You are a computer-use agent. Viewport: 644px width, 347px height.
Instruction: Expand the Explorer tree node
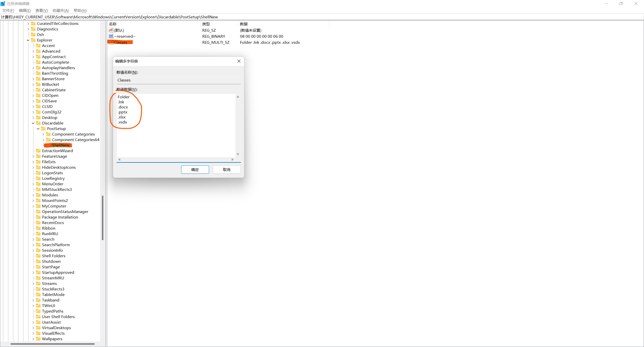coord(28,40)
